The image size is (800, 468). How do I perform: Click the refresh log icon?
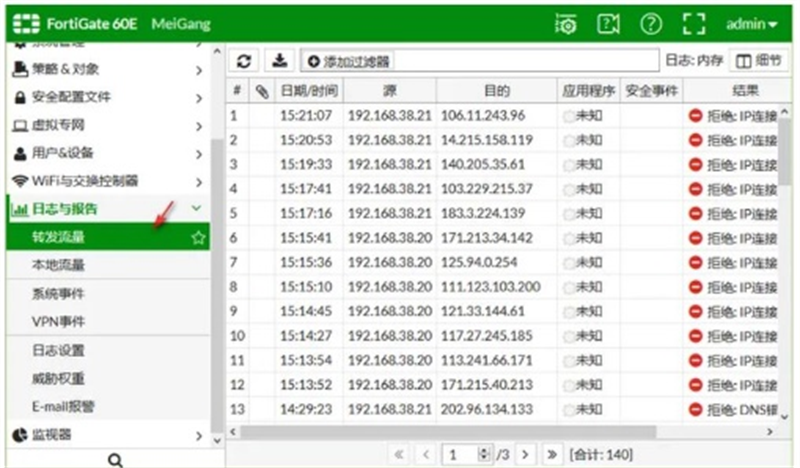click(x=243, y=61)
